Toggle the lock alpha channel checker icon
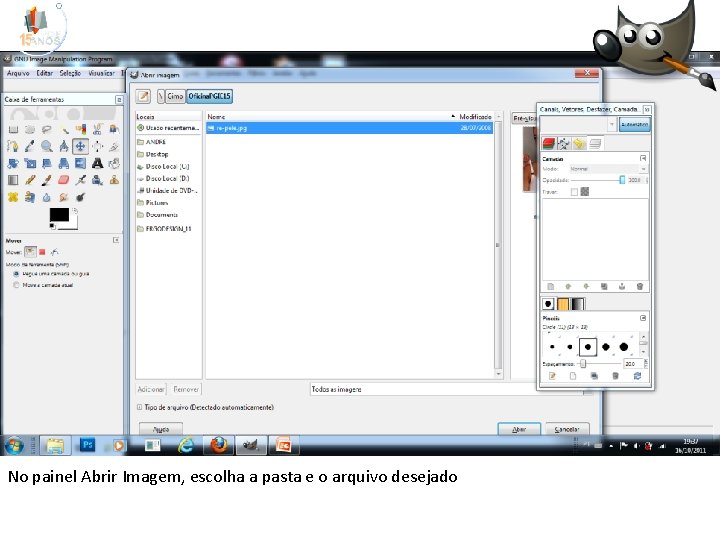The image size is (720, 540). 585,191
